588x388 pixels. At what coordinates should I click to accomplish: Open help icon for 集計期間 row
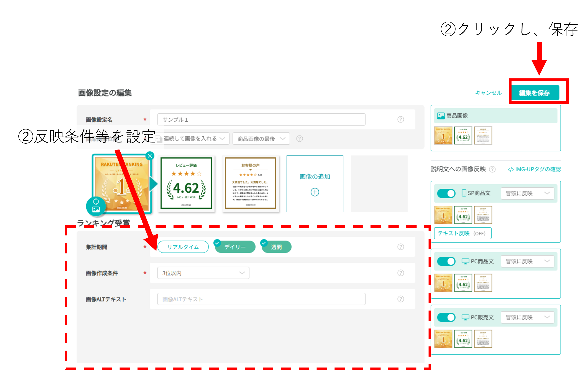[400, 247]
